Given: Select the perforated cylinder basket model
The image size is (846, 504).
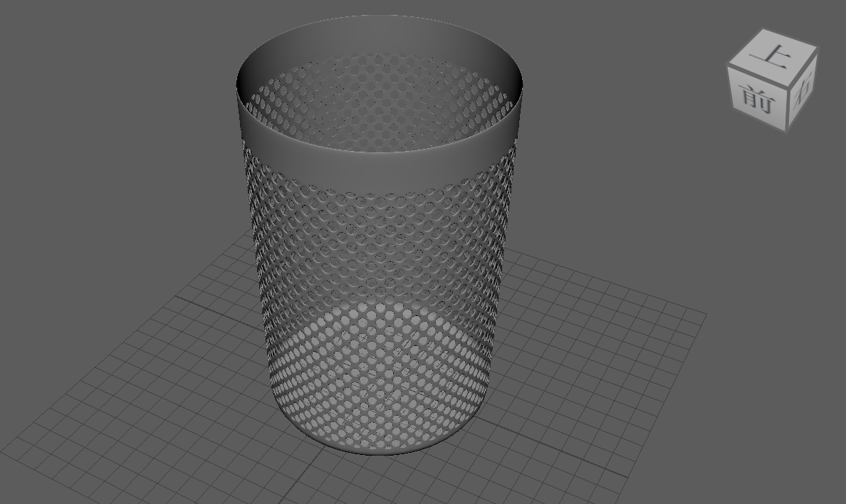Looking at the screenshot, I should pyautogui.click(x=379, y=235).
